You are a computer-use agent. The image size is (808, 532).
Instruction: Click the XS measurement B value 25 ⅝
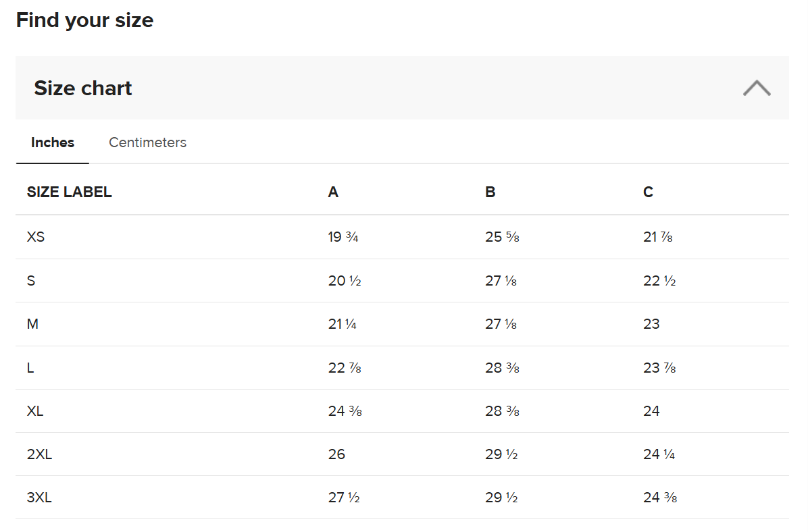502,237
